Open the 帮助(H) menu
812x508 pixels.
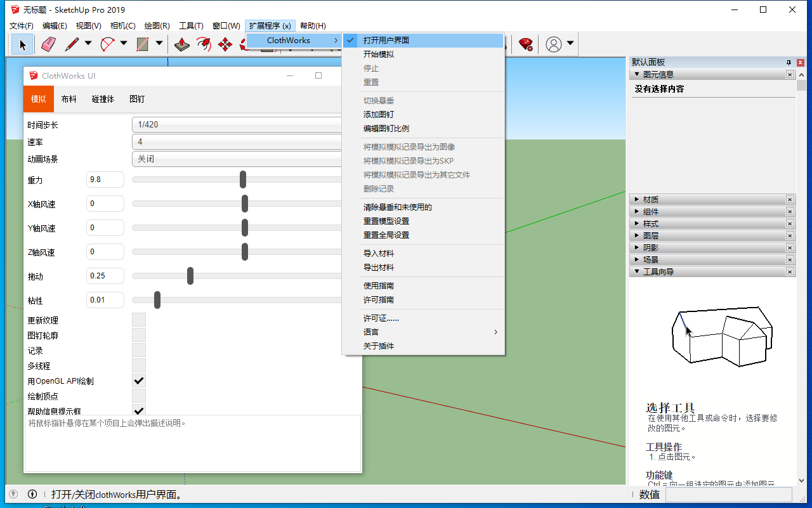click(312, 25)
